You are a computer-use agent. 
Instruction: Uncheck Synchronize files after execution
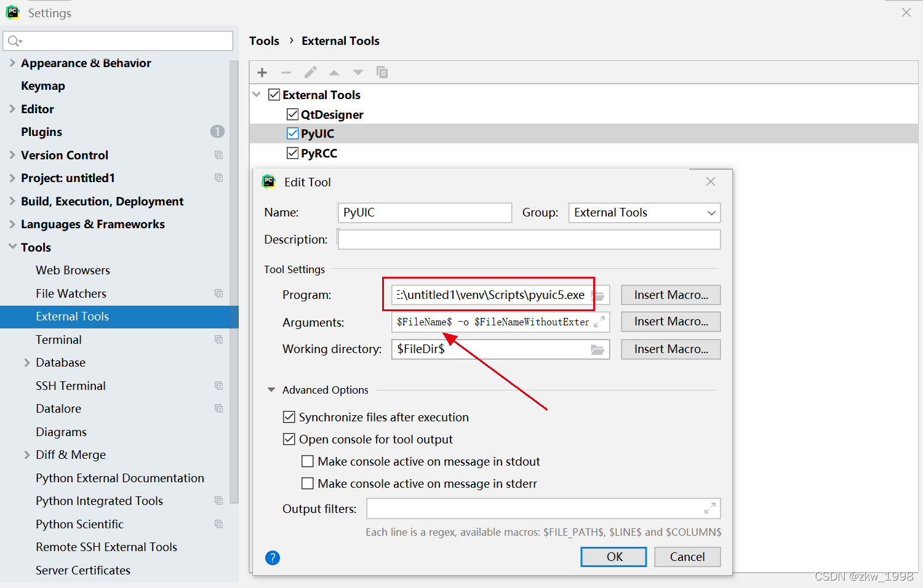tap(289, 417)
